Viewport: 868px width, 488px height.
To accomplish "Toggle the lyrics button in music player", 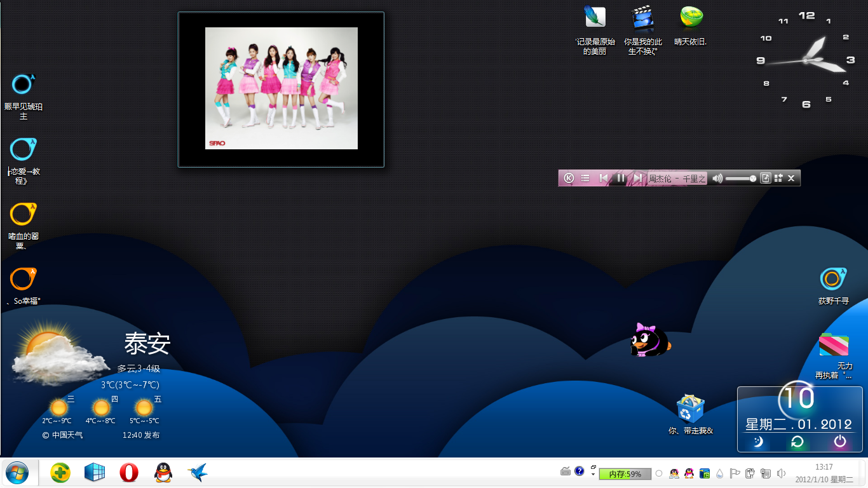I will click(766, 179).
